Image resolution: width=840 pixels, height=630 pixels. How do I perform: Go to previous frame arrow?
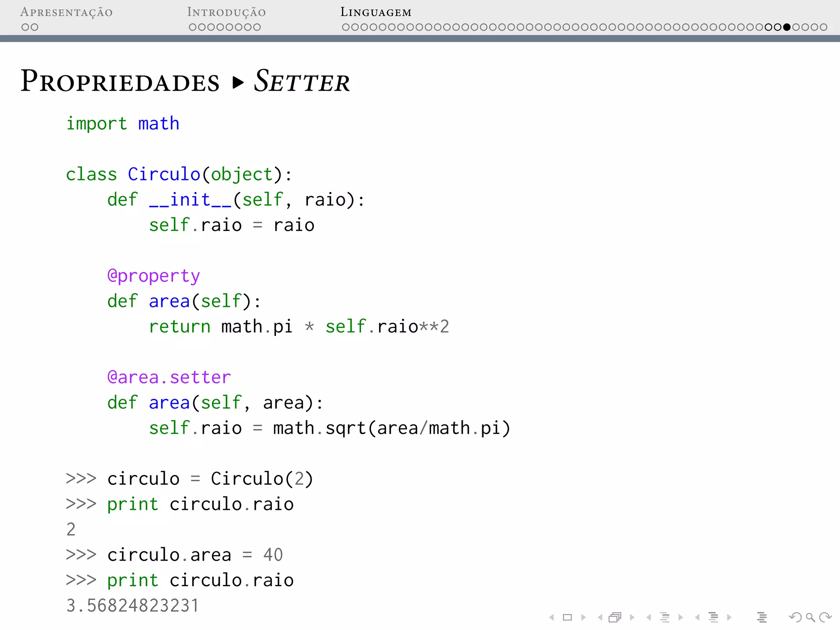tap(600, 617)
